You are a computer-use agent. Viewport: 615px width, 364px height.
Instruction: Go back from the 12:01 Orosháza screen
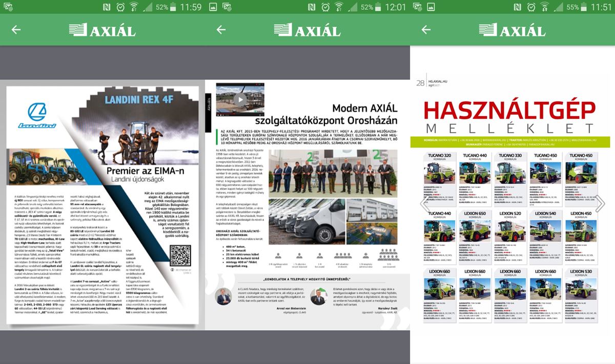coord(221,30)
